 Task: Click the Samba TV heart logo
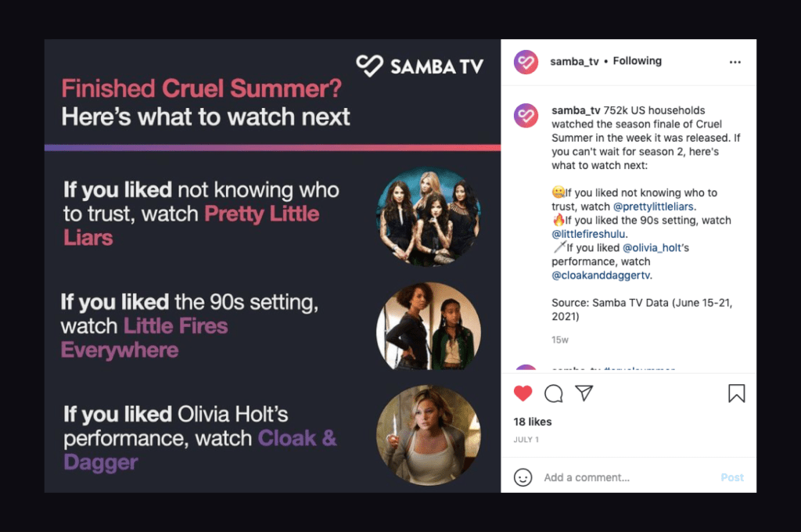click(369, 66)
